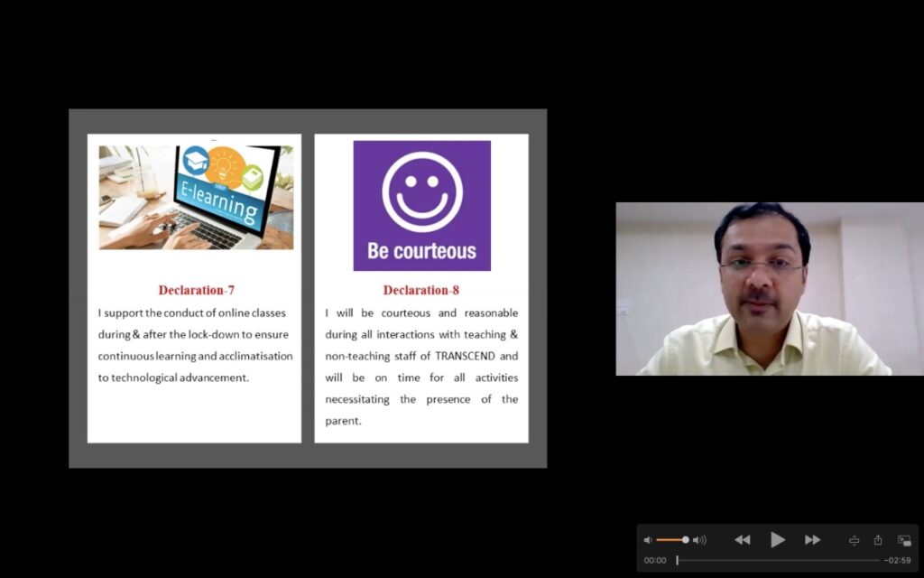The image size is (924, 578).
Task: Click the volume slider knob
Action: click(x=685, y=540)
